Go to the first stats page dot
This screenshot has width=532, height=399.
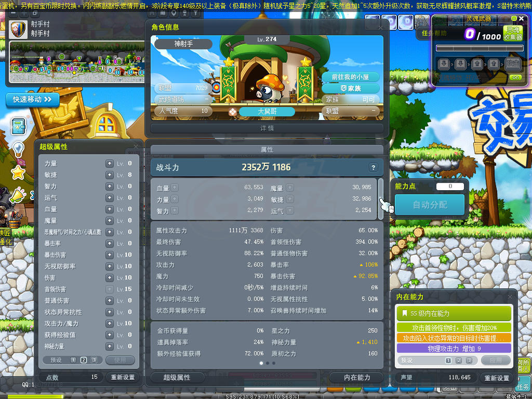pos(261,363)
